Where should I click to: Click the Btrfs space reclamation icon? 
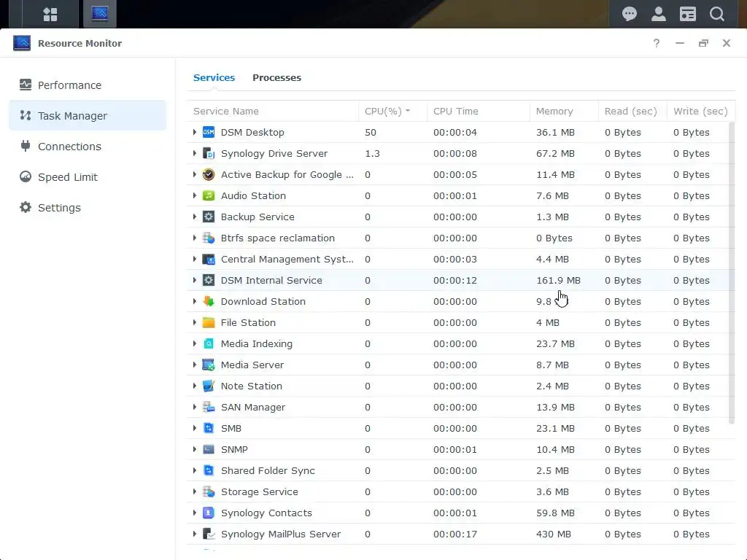[x=209, y=238]
